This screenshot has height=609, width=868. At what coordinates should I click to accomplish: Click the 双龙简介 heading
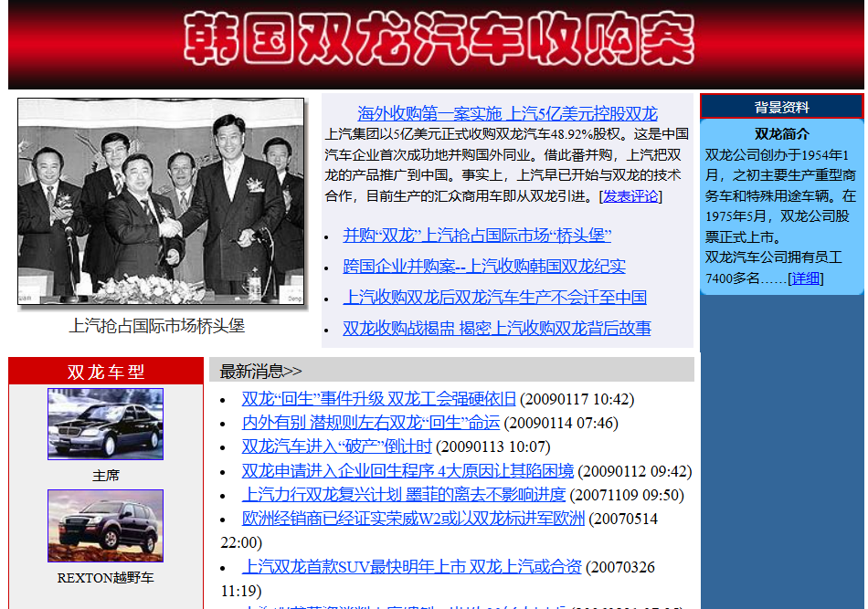[781, 134]
